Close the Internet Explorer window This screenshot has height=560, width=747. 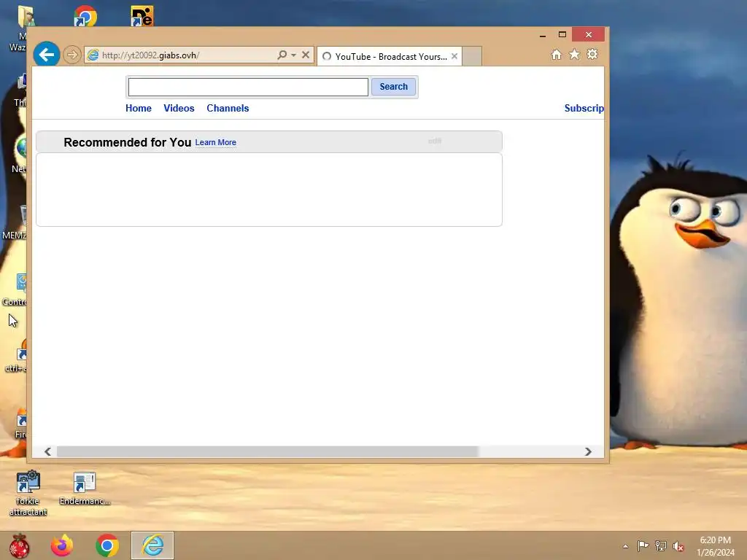589,34
